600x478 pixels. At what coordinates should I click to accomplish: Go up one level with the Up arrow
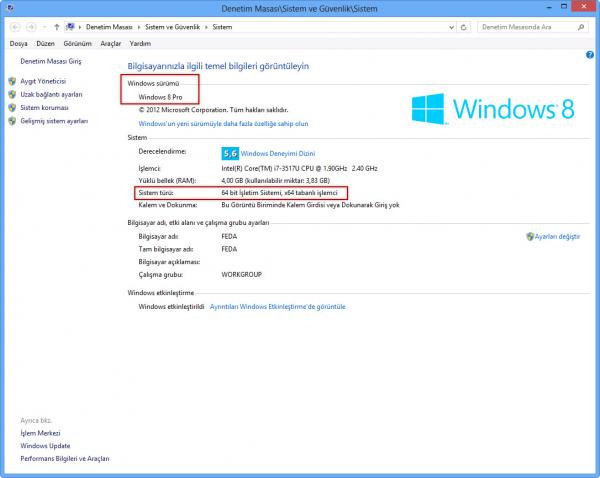pos(57,27)
